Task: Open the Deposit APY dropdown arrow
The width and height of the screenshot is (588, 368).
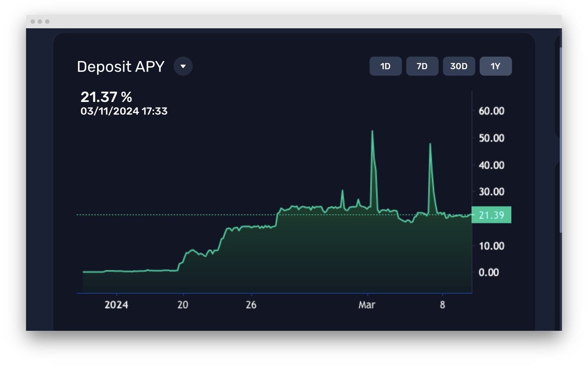Action: pos(183,66)
